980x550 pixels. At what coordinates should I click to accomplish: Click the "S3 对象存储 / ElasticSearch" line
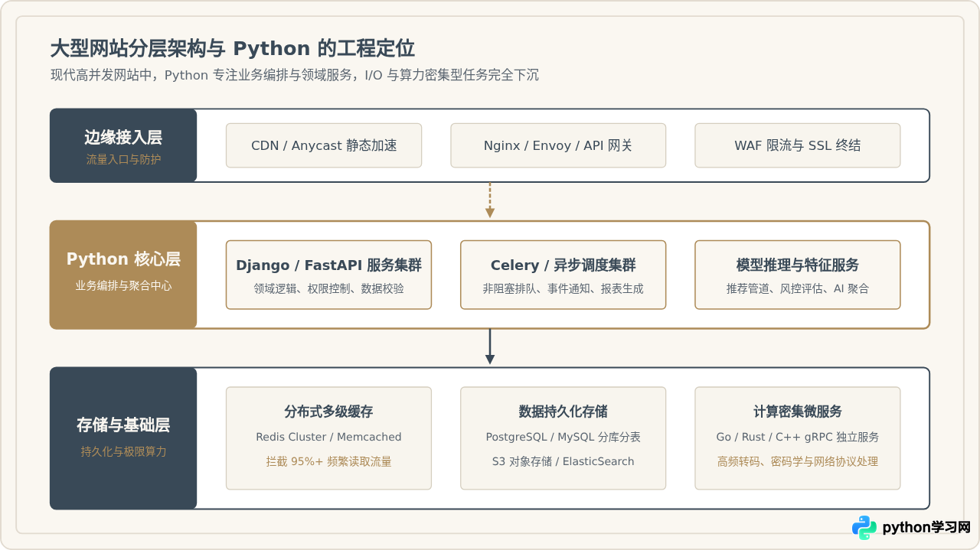(x=563, y=461)
